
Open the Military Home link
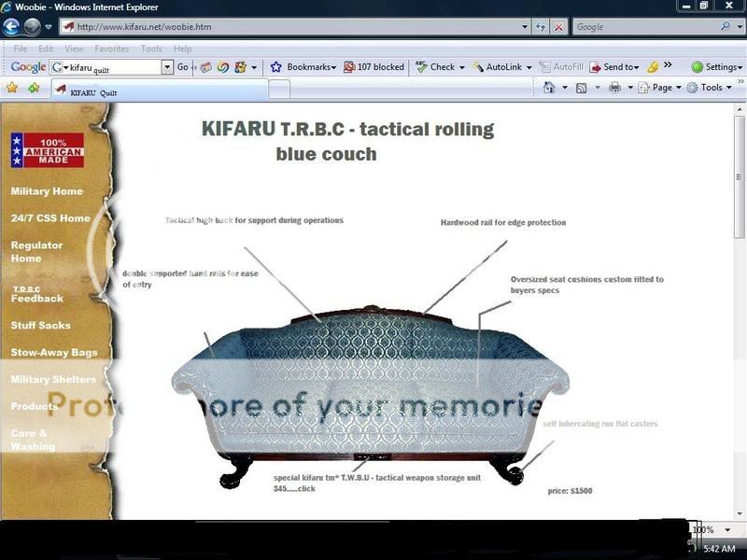click(47, 191)
